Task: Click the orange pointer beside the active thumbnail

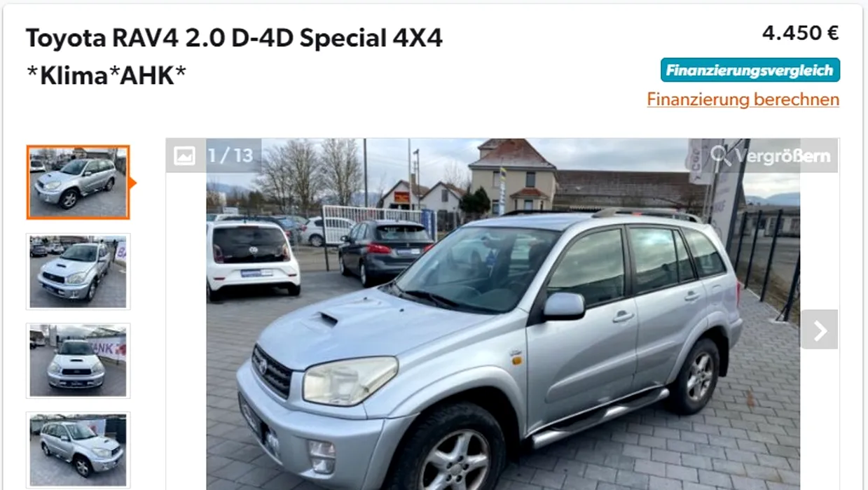Action: pyautogui.click(x=132, y=183)
